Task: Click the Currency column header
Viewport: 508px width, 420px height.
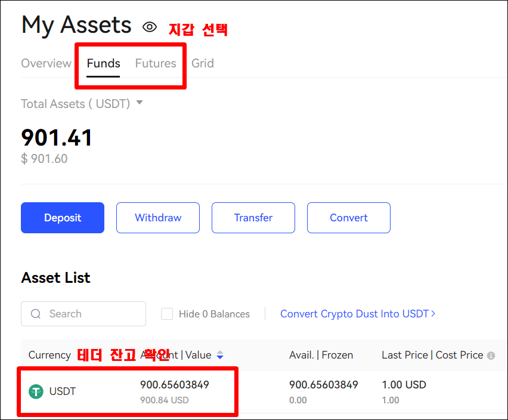Action: click(x=49, y=355)
